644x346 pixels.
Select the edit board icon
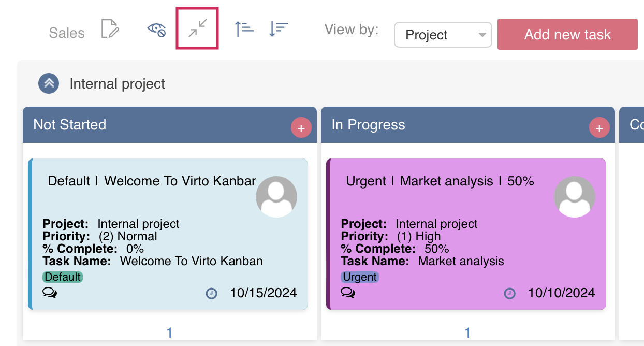(110, 28)
